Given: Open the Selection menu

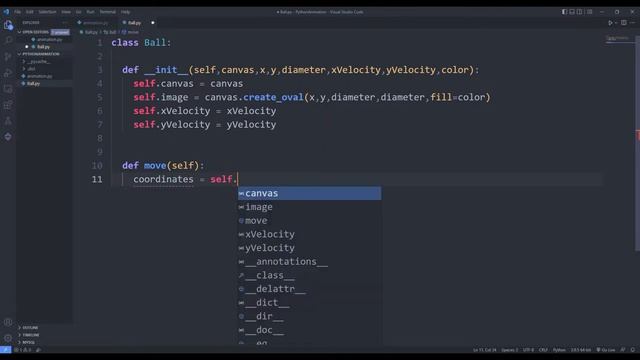Looking at the screenshot, I should tap(47, 12).
